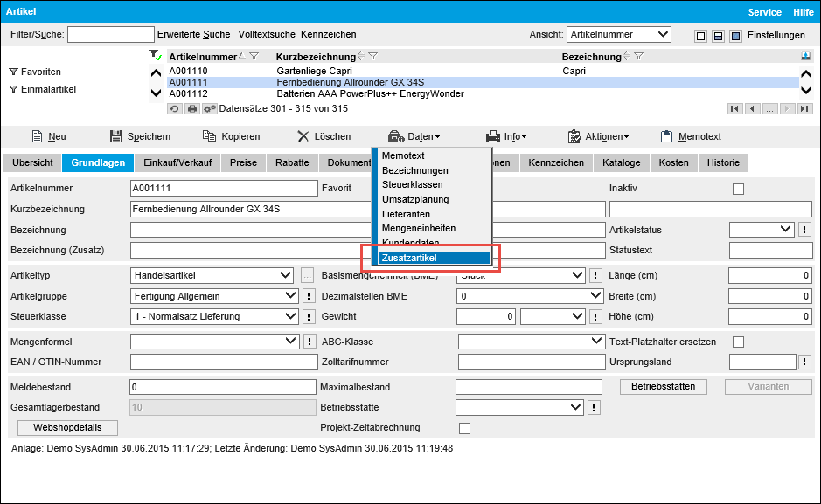Click the active filter icon with green check
Image resolution: width=821 pixels, height=504 pixels.
click(155, 55)
